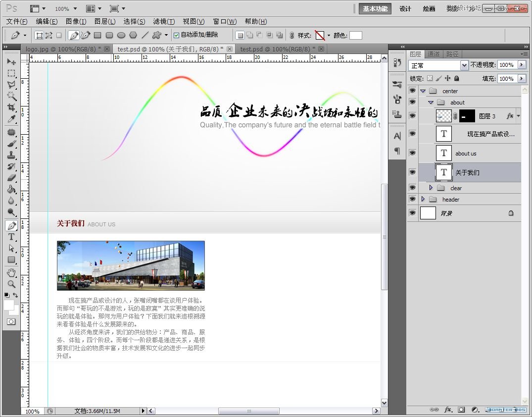Viewport: 532px width, 417px height.
Task: Select the Healing Brush tool
Action: pyautogui.click(x=11, y=132)
